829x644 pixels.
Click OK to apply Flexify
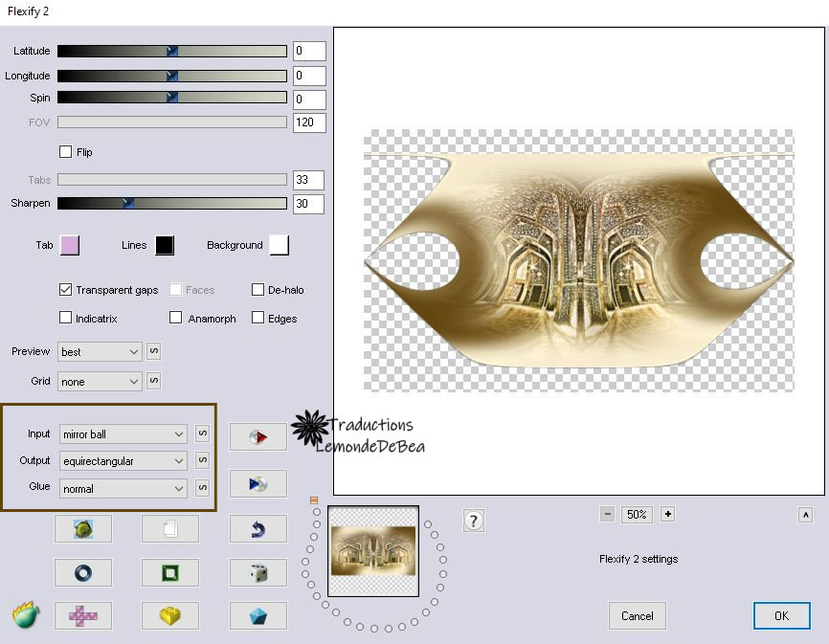click(x=781, y=615)
